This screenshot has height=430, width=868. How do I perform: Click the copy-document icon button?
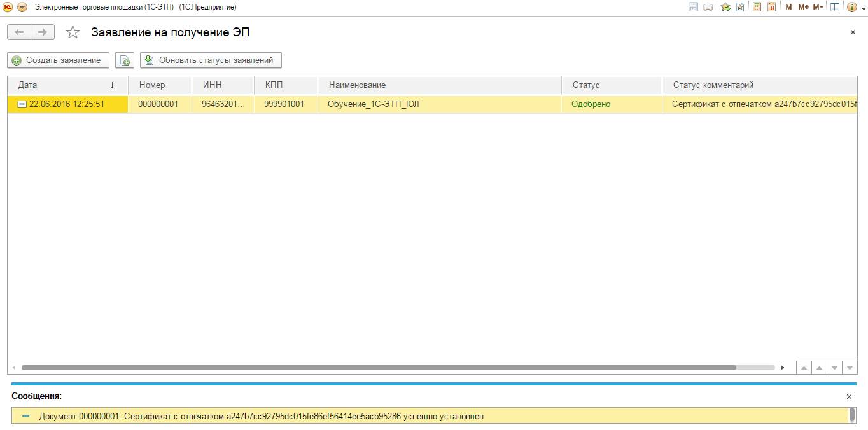(125, 60)
